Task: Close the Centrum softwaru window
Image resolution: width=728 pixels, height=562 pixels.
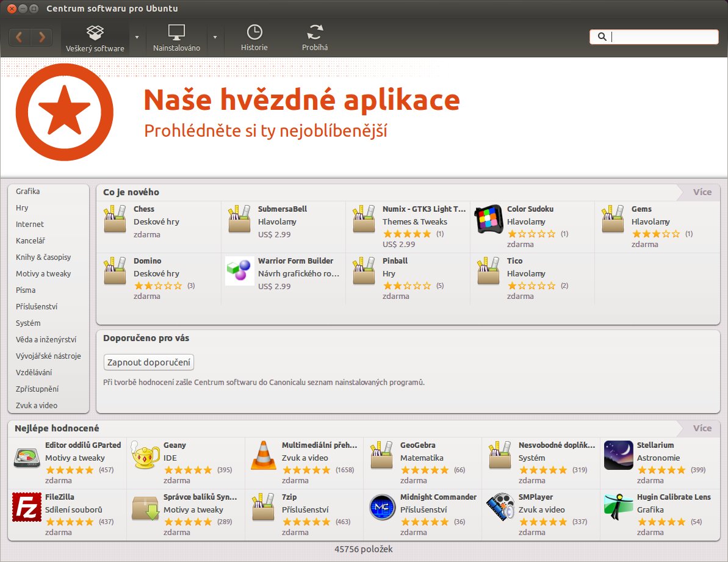Action: point(12,9)
